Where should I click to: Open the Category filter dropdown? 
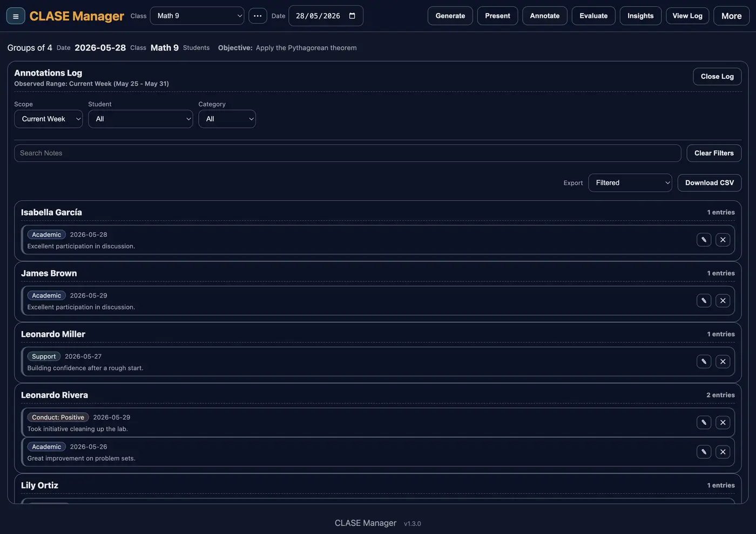pyautogui.click(x=227, y=119)
